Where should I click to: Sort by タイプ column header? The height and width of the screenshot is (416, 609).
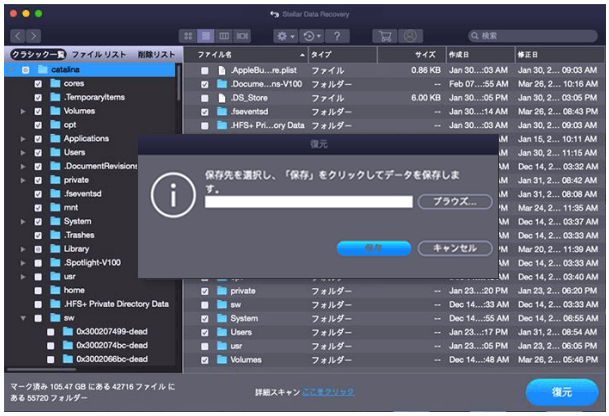pos(343,55)
